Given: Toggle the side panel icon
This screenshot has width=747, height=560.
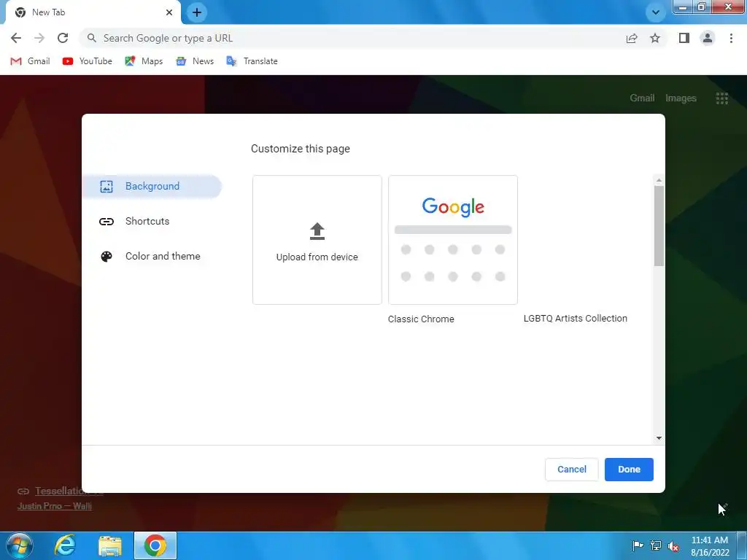Looking at the screenshot, I should pyautogui.click(x=684, y=38).
